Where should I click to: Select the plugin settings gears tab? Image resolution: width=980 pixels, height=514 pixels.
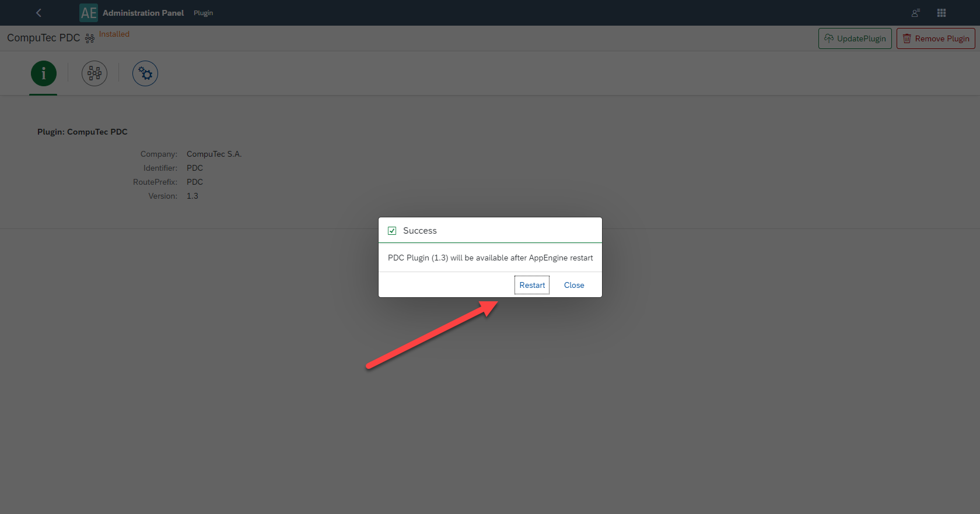pos(145,73)
